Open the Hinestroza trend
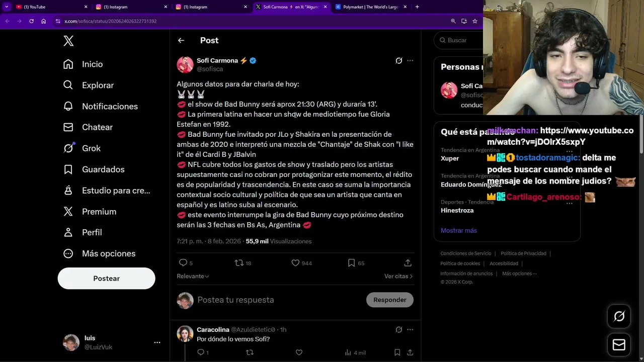 [457, 210]
